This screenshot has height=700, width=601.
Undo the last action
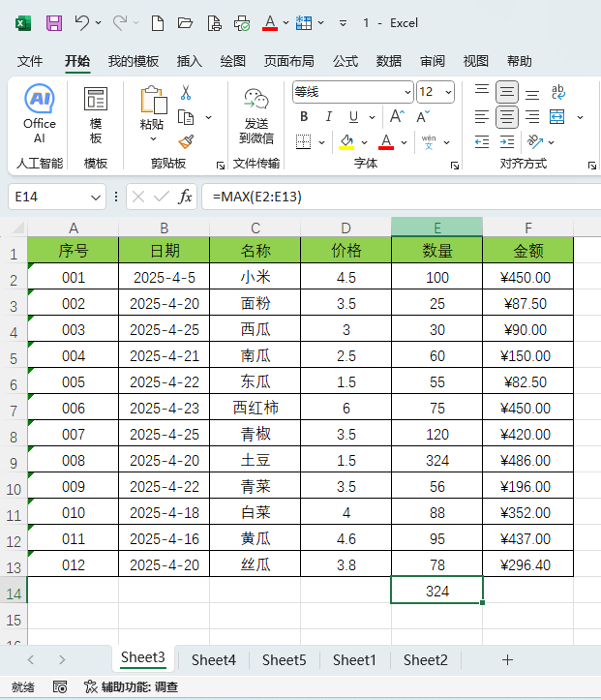82,22
